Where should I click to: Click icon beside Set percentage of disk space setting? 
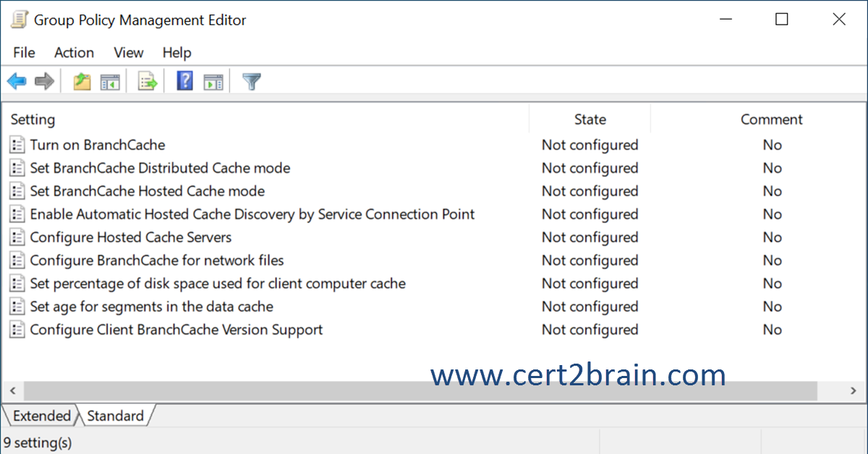coord(17,283)
